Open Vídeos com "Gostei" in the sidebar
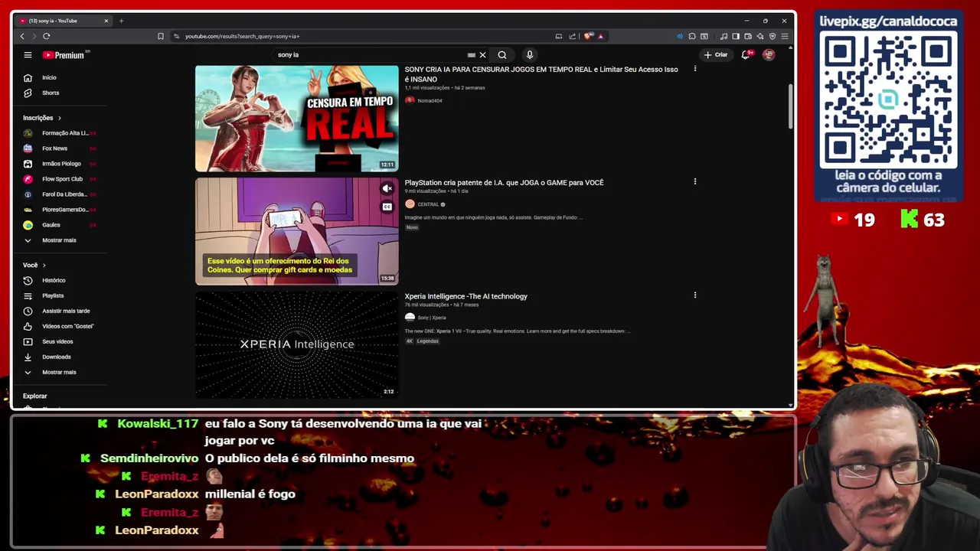The height and width of the screenshot is (551, 980). [59, 326]
